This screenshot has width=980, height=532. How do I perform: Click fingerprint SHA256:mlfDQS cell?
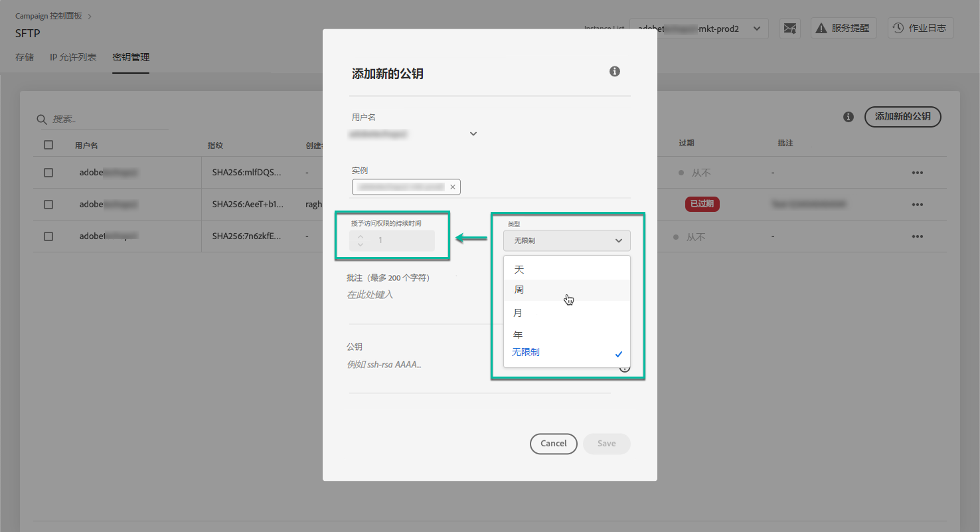click(x=247, y=173)
